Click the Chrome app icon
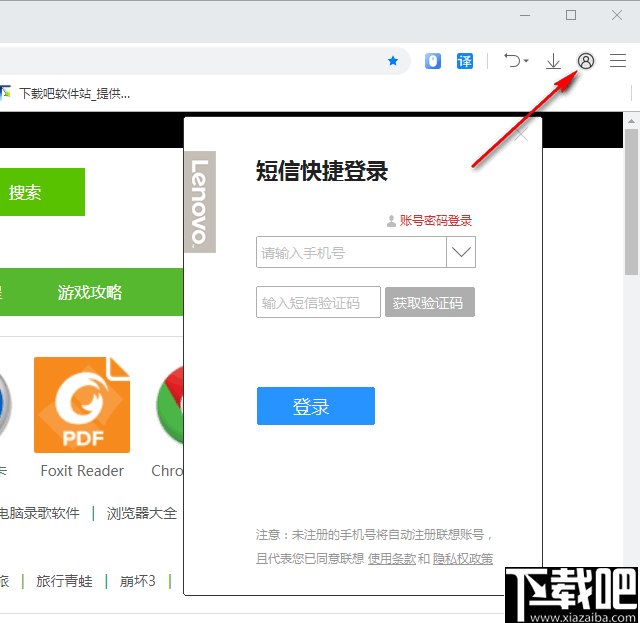Viewport: 640px width, 623px height. point(170,405)
